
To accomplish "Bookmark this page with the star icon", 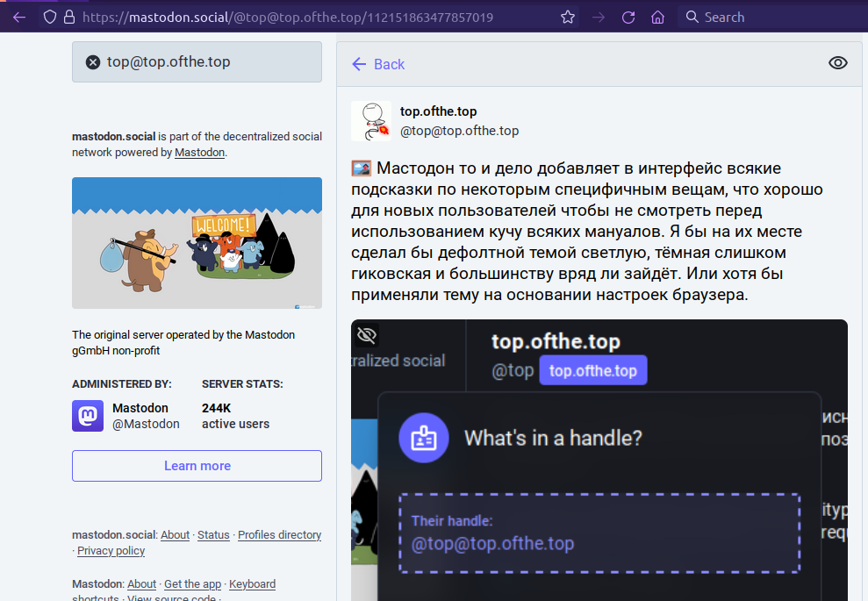I will point(568,18).
